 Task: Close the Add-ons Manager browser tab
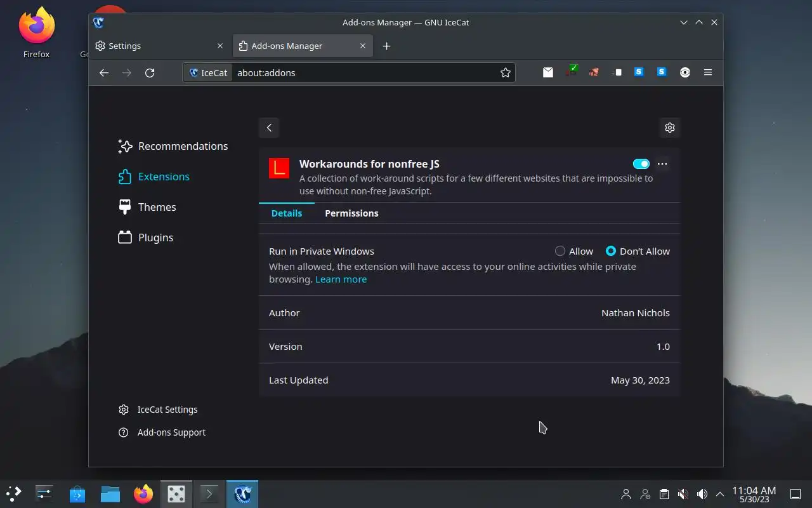coord(363,46)
